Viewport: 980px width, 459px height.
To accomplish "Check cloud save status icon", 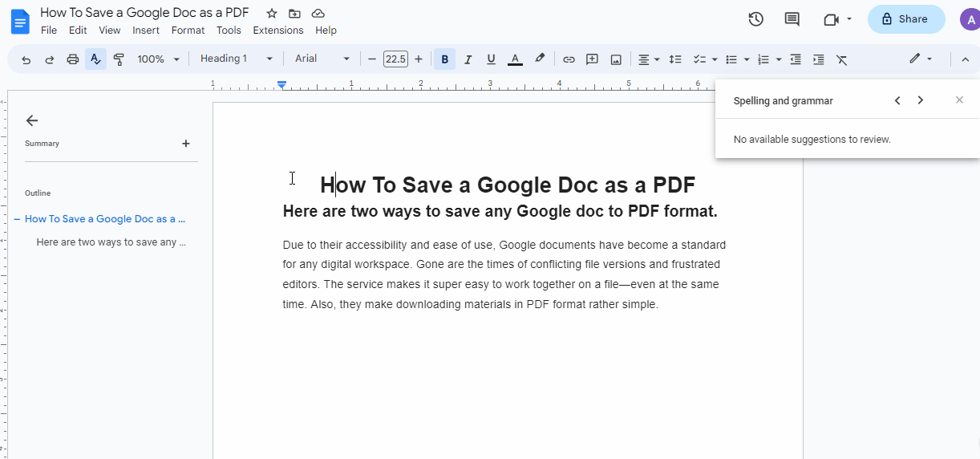I will [318, 14].
